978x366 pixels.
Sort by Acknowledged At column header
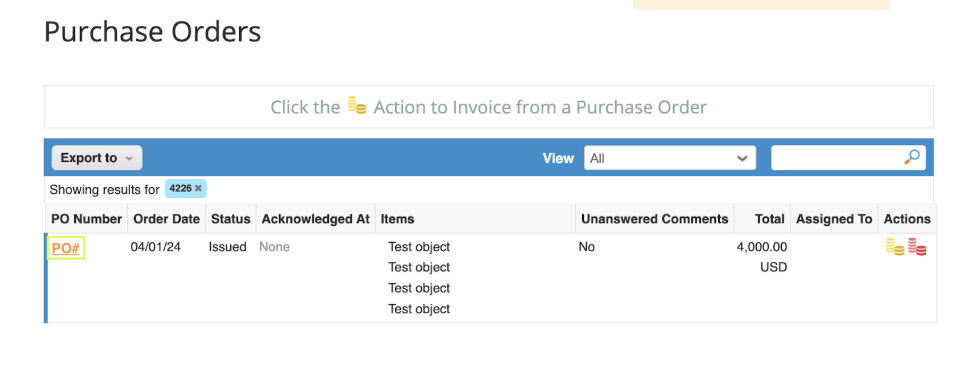[316, 219]
